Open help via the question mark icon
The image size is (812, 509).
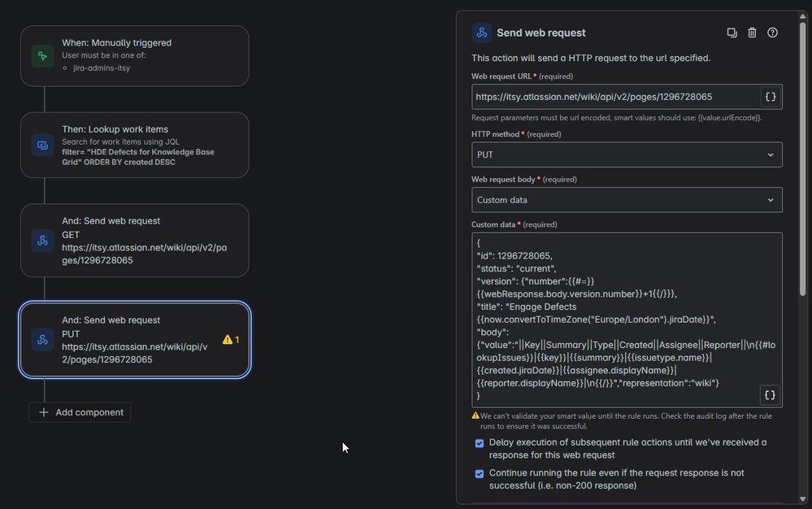pos(772,33)
